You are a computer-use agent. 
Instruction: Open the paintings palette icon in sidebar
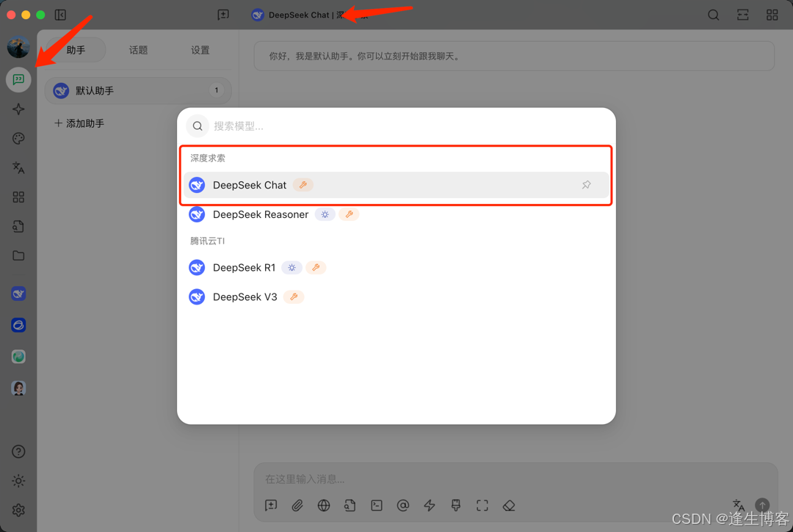18,139
